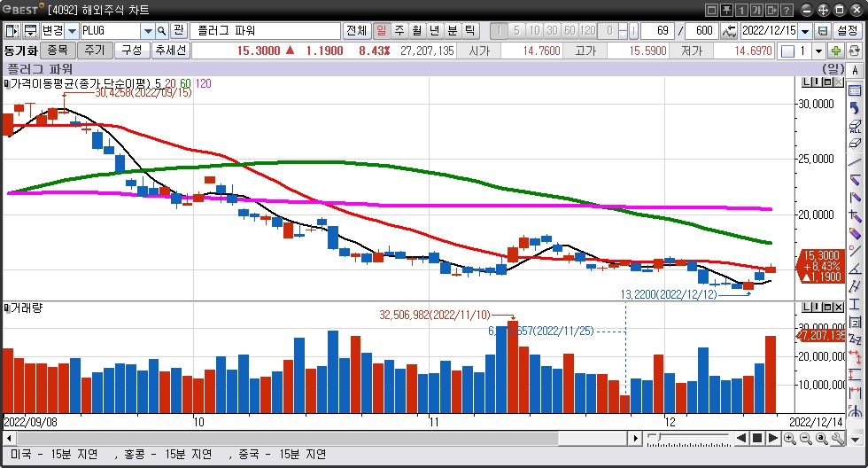This screenshot has width=868, height=468.
Task: Select monthly 월 period
Action: [417, 30]
